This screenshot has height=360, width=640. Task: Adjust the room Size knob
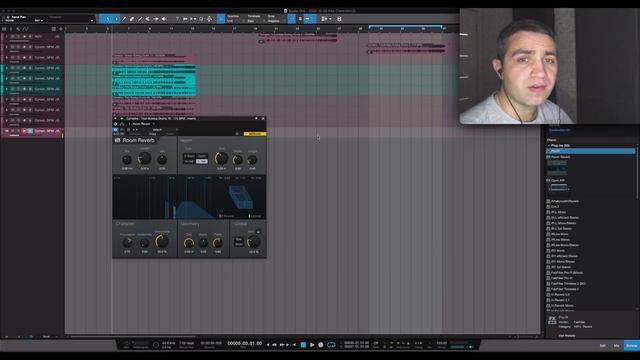pyautogui.click(x=221, y=158)
